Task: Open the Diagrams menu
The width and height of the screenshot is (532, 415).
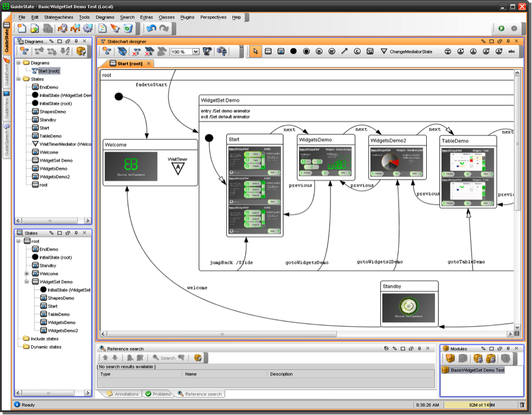Action: (105, 17)
